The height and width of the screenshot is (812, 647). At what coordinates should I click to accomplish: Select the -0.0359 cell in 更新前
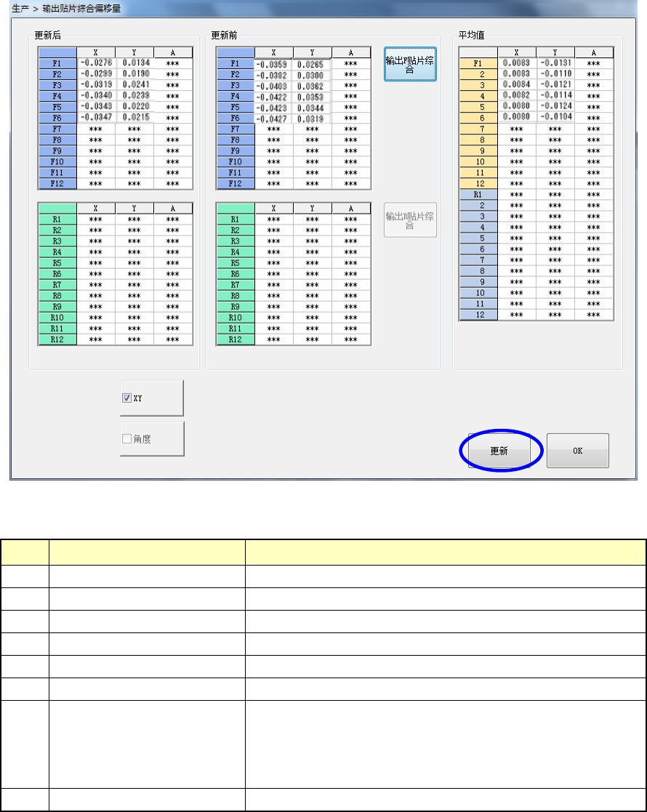pos(273,64)
